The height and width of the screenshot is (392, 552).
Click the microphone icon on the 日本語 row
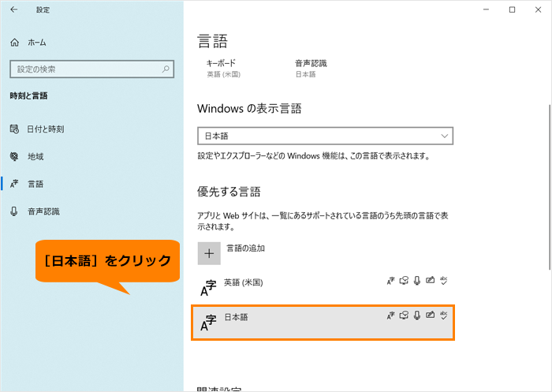[x=417, y=315]
